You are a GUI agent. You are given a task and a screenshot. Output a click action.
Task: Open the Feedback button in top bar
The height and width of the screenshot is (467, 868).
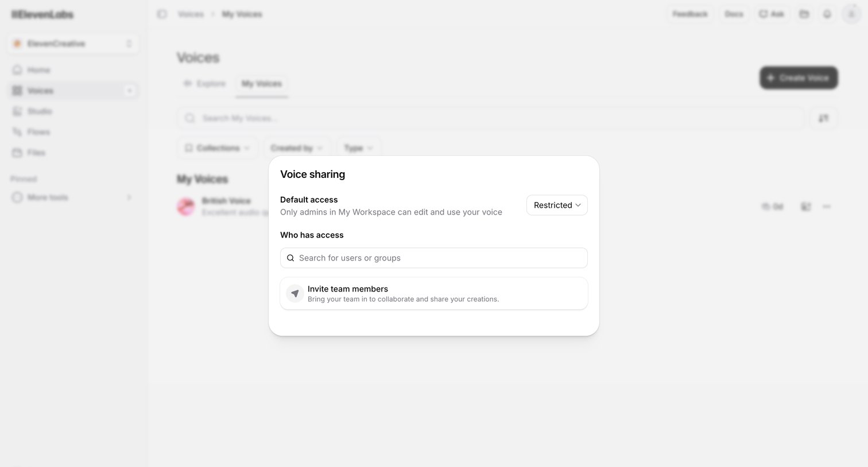pyautogui.click(x=690, y=14)
